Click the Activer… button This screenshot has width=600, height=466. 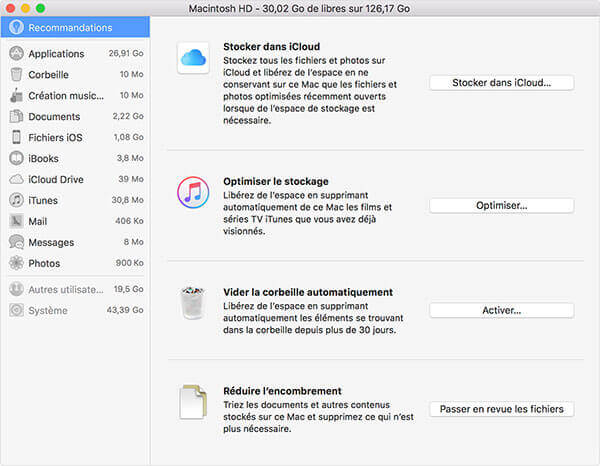[x=502, y=310]
